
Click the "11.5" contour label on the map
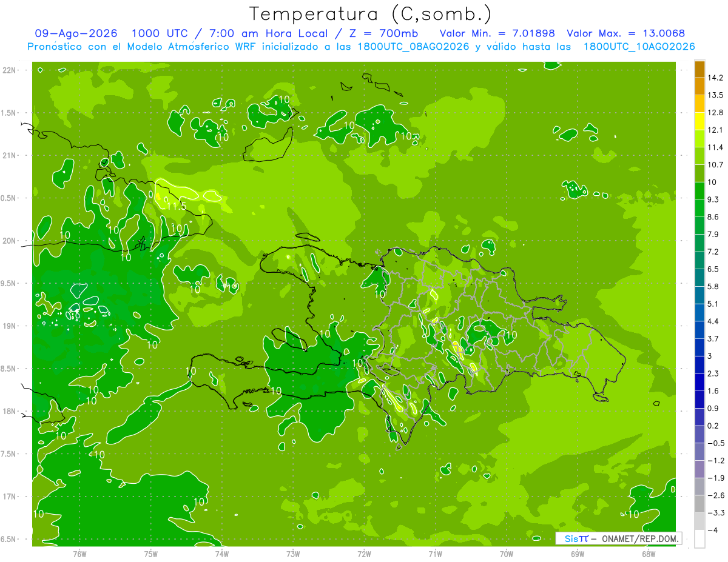[x=175, y=206]
